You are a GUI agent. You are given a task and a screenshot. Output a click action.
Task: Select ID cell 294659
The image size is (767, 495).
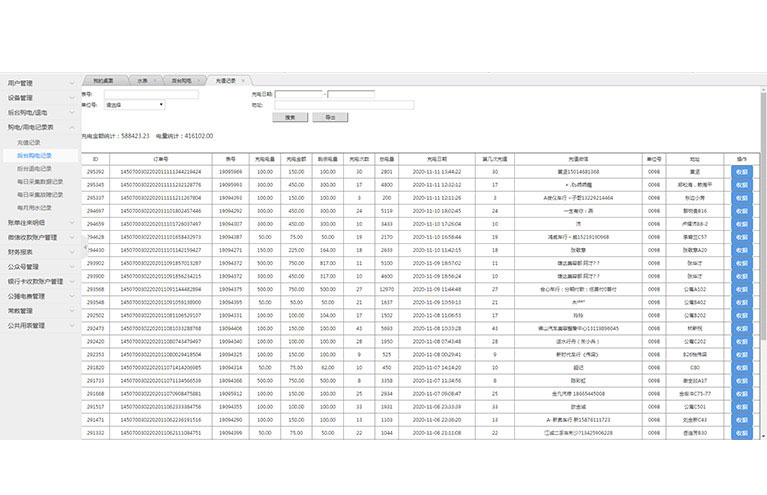point(95,224)
